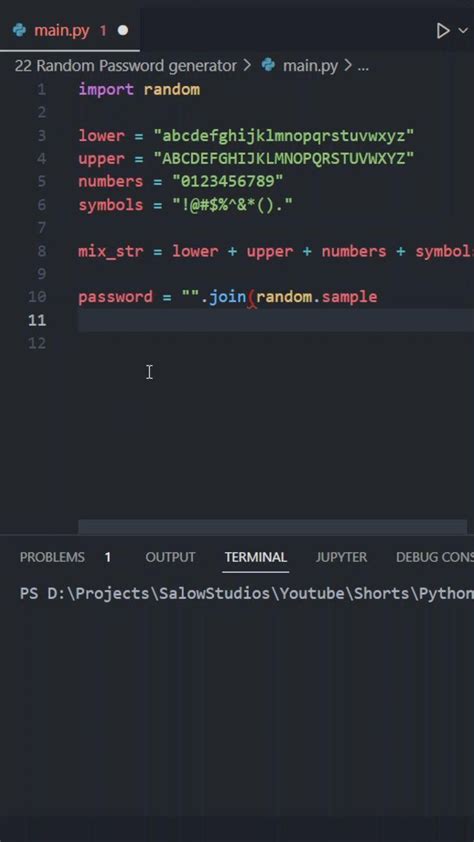Open '22 Random Password generator' breadcrumb
The height and width of the screenshot is (842, 474).
[125, 66]
